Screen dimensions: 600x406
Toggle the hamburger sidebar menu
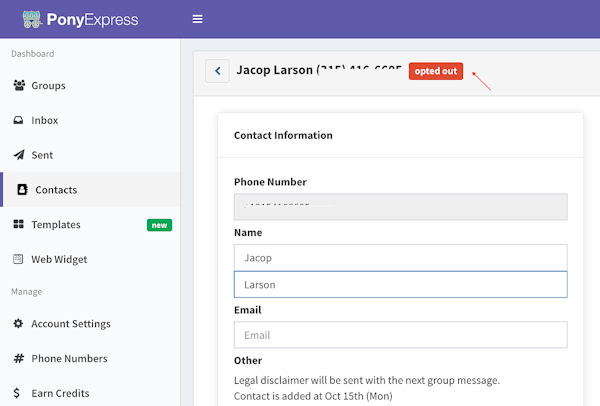(x=197, y=19)
